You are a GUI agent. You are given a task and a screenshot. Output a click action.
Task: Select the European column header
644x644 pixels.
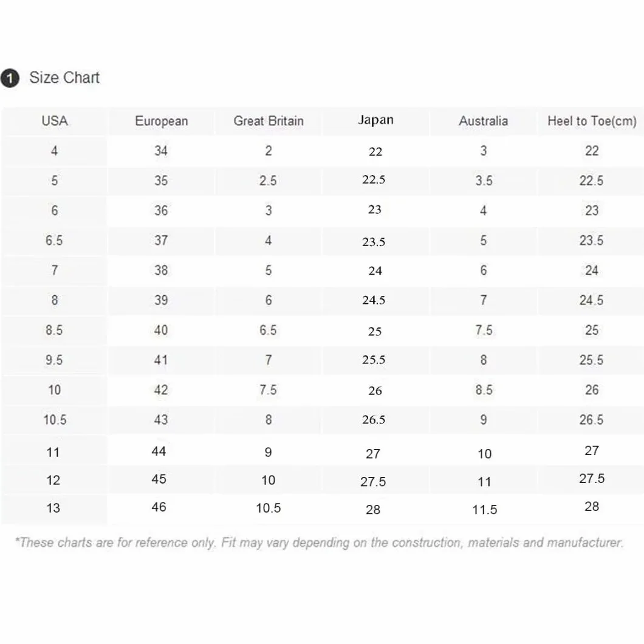click(x=162, y=121)
